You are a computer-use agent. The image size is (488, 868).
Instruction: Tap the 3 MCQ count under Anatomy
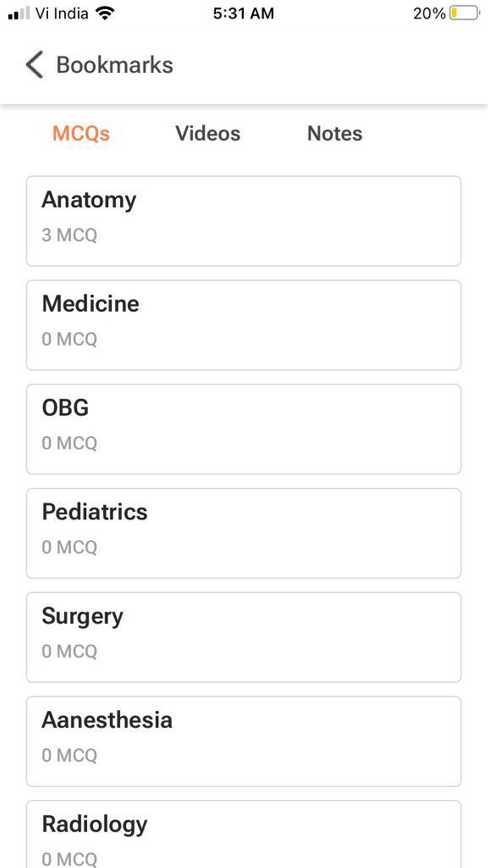69,235
